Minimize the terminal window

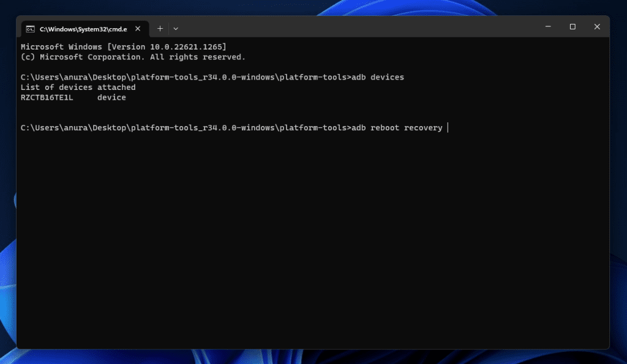(x=548, y=27)
